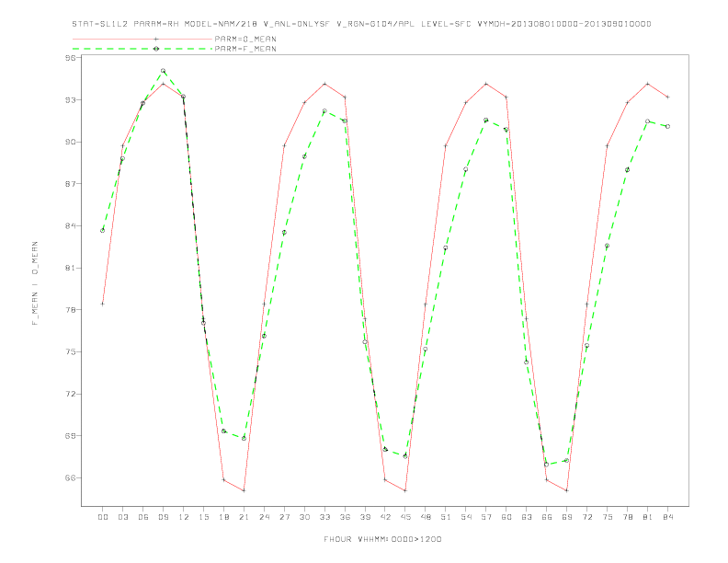Click x-axis tick label 42
Screen dimensions: 728x563
click(x=385, y=517)
